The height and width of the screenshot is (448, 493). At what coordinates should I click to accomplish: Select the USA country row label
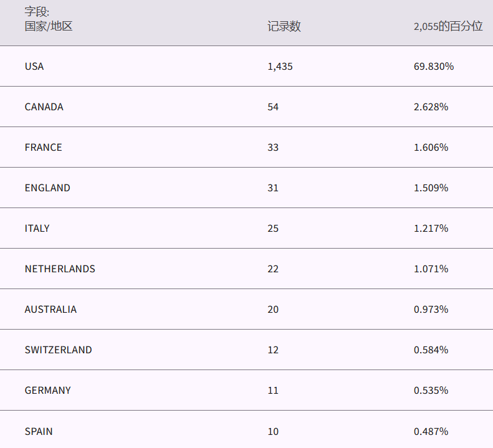coord(34,66)
